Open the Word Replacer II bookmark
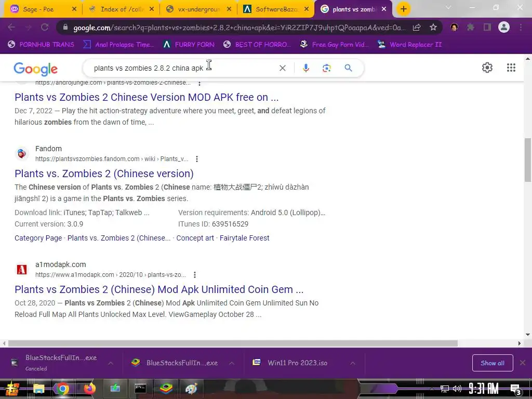Image resolution: width=532 pixels, height=399 pixels. click(x=410, y=45)
